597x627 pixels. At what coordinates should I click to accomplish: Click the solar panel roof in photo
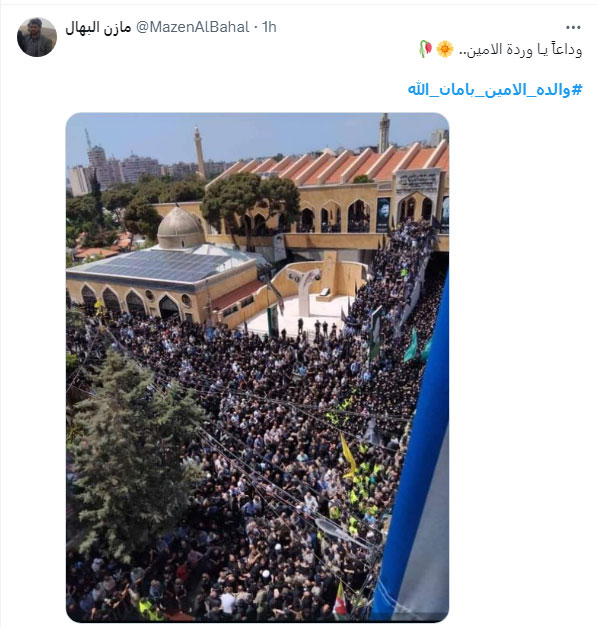[160, 266]
